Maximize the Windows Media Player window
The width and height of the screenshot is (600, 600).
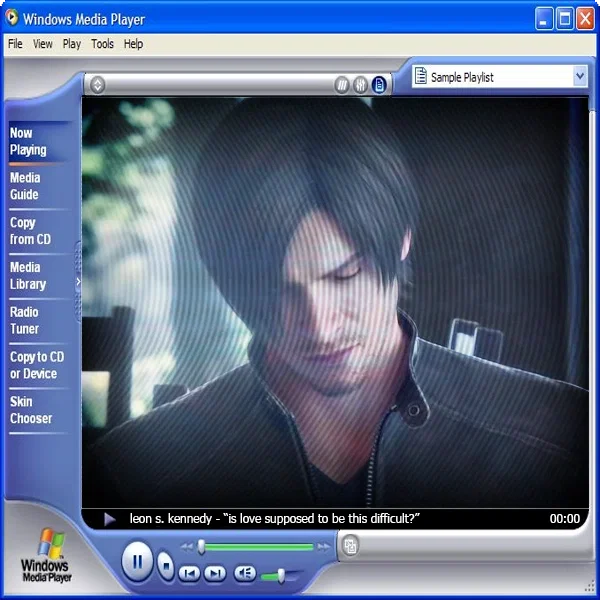(x=565, y=18)
